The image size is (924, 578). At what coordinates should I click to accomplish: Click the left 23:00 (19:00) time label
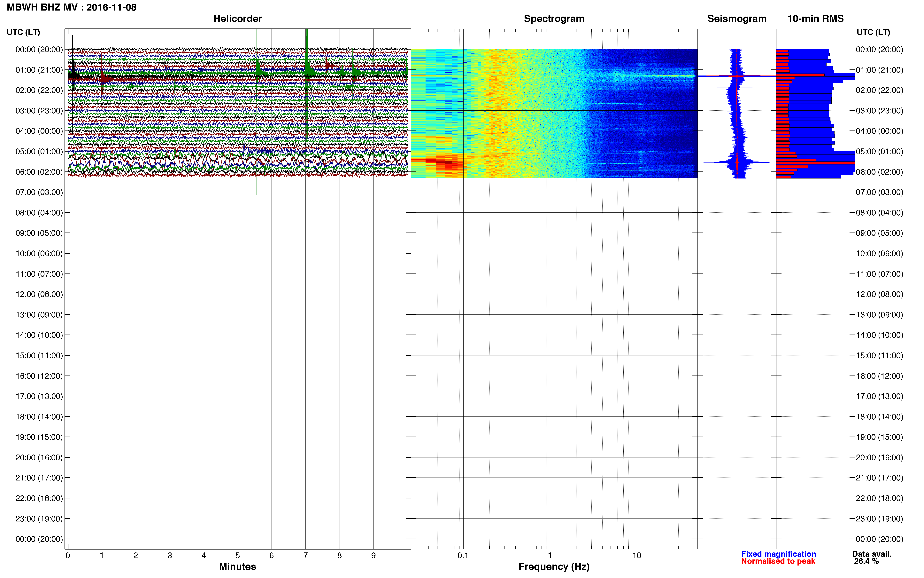click(x=39, y=519)
